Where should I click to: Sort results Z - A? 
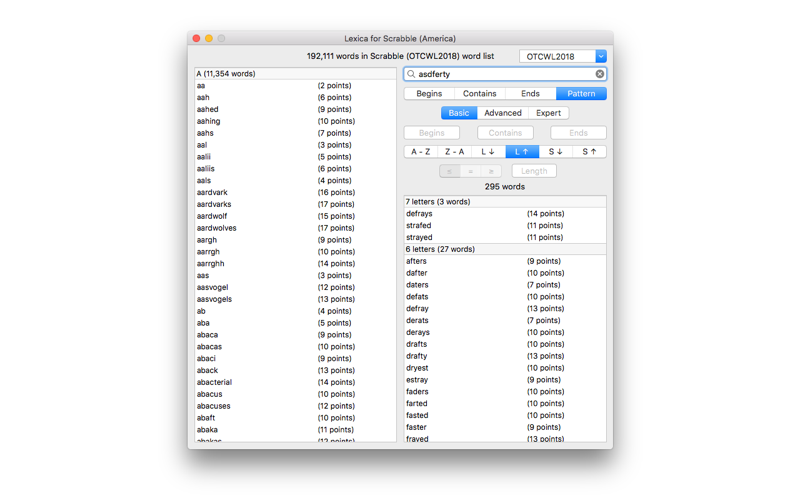[x=455, y=152]
